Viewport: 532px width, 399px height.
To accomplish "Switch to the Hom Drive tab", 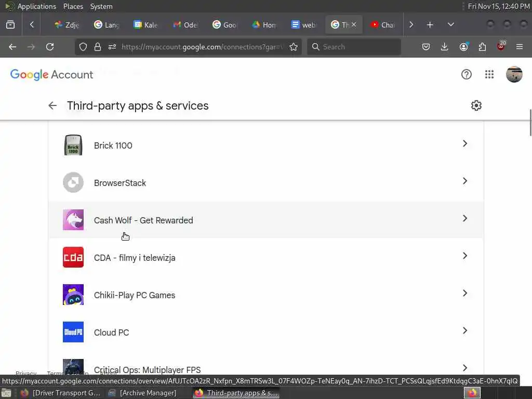I will pyautogui.click(x=264, y=24).
